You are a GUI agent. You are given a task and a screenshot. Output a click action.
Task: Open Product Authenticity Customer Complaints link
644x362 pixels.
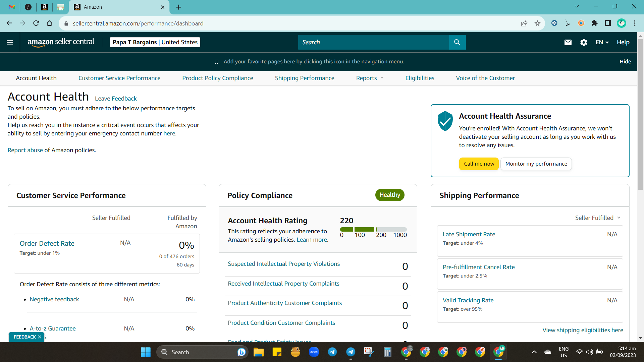pyautogui.click(x=285, y=303)
